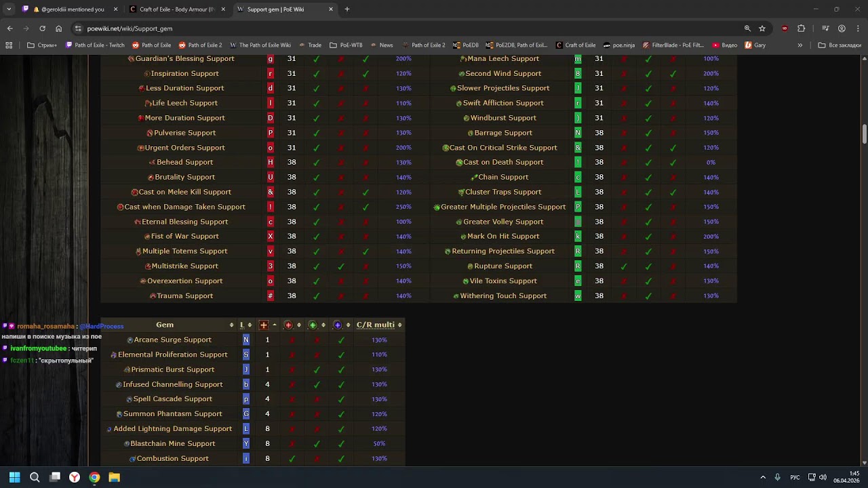
Task: Click the Combustion Support gem icon
Action: [x=133, y=459]
